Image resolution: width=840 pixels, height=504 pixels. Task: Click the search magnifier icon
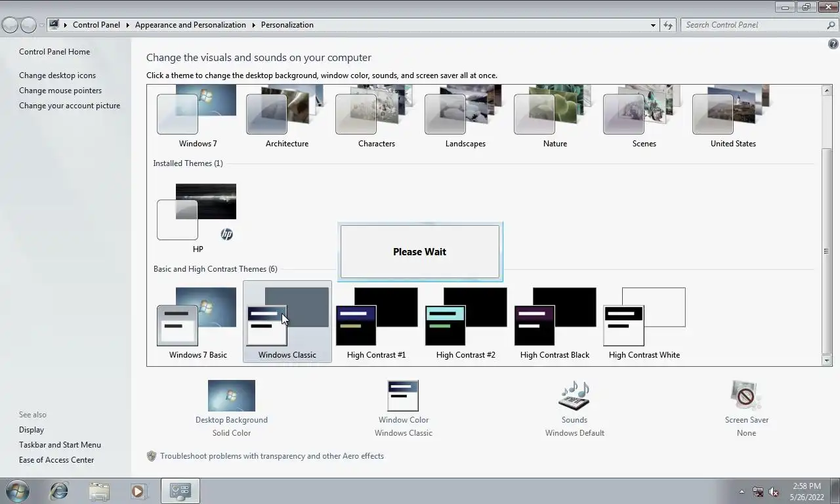point(831,25)
